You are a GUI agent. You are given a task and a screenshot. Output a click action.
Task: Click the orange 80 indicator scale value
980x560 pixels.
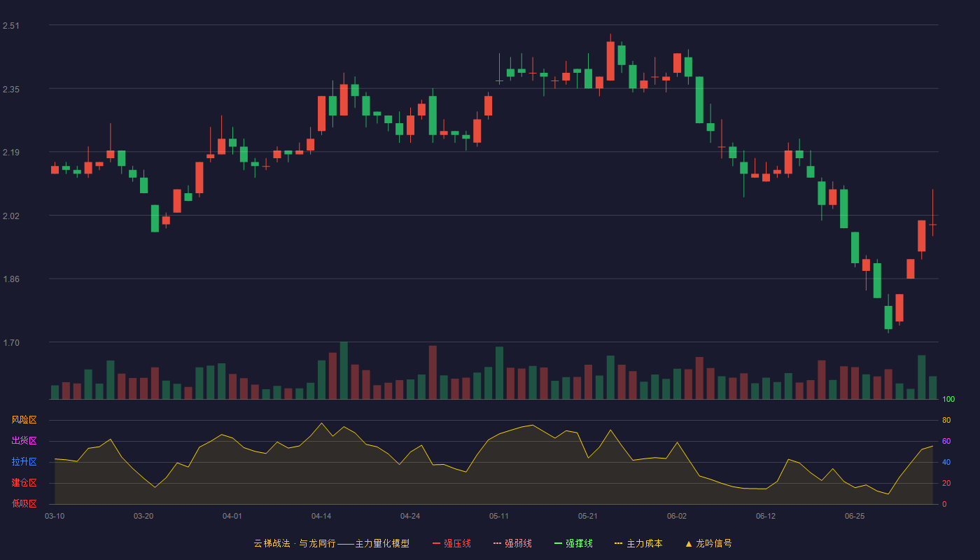(x=946, y=420)
